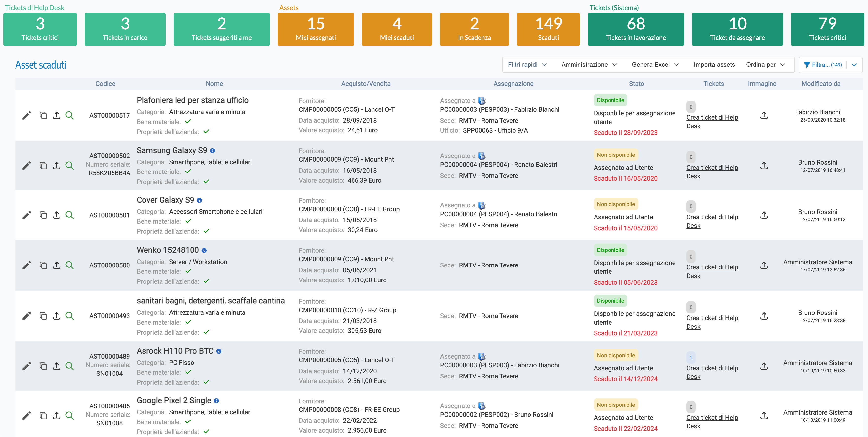The image size is (868, 437).
Task: Select Tickets in lavorazione 68 tile
Action: point(636,29)
